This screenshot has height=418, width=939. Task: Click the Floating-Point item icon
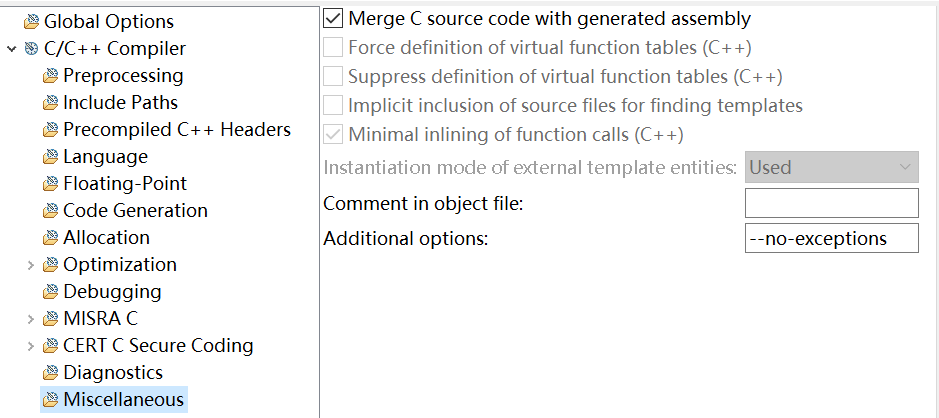[x=50, y=184]
